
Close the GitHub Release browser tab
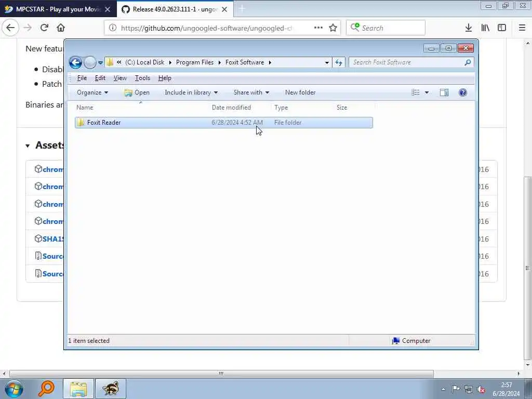[x=224, y=9]
